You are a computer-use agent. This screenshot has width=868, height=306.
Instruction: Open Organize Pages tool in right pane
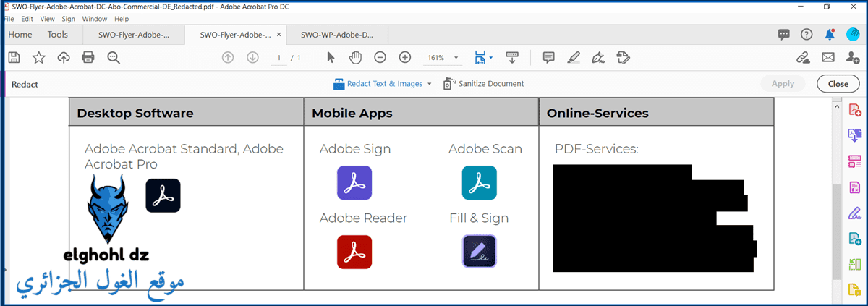coord(854,161)
